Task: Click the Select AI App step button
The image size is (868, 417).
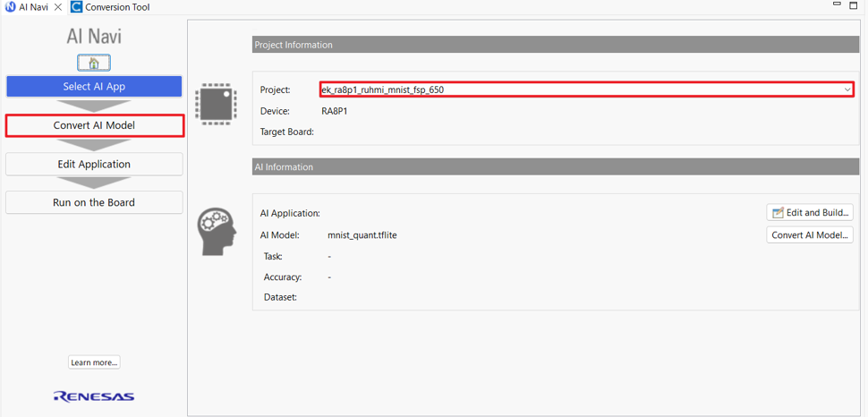Action: (94, 87)
